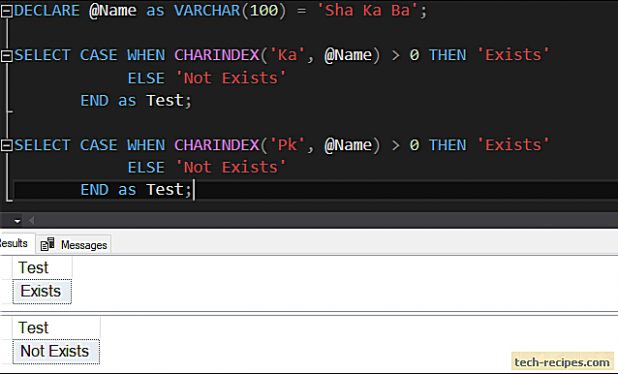This screenshot has height=374, width=618.
Task: Open the zoom dropdown arrow below the editor
Action: click(17, 221)
